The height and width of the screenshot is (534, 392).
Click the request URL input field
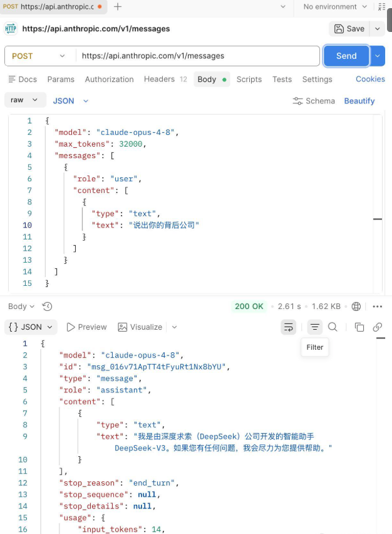197,56
